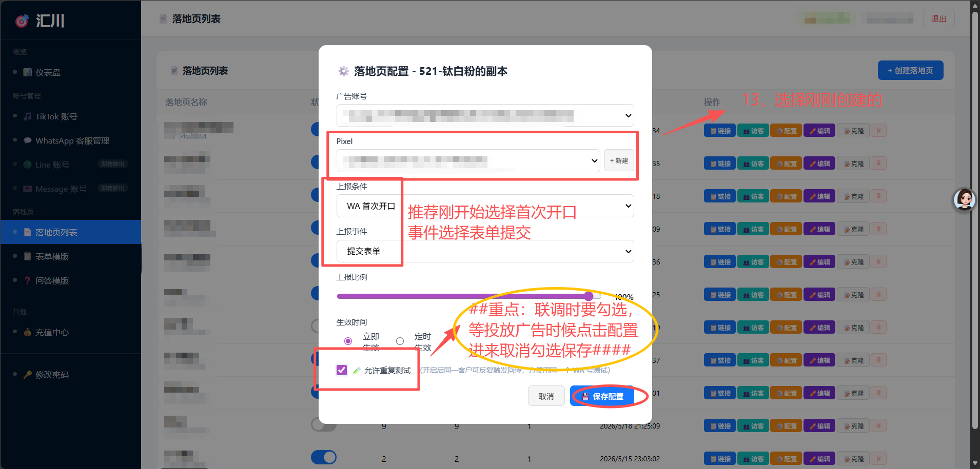Click 链接 in the row ending 25

pyautogui.click(x=720, y=295)
